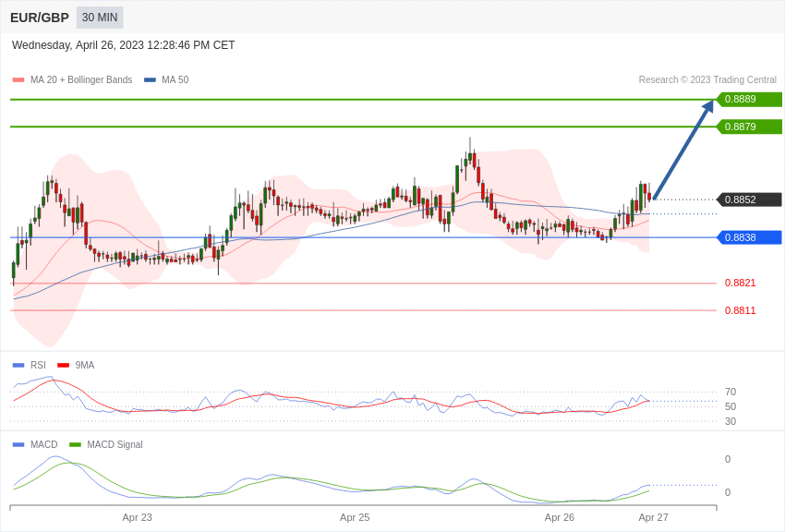The image size is (785, 532).
Task: Click the MA 50 legend color swatch
Action: coord(150,79)
